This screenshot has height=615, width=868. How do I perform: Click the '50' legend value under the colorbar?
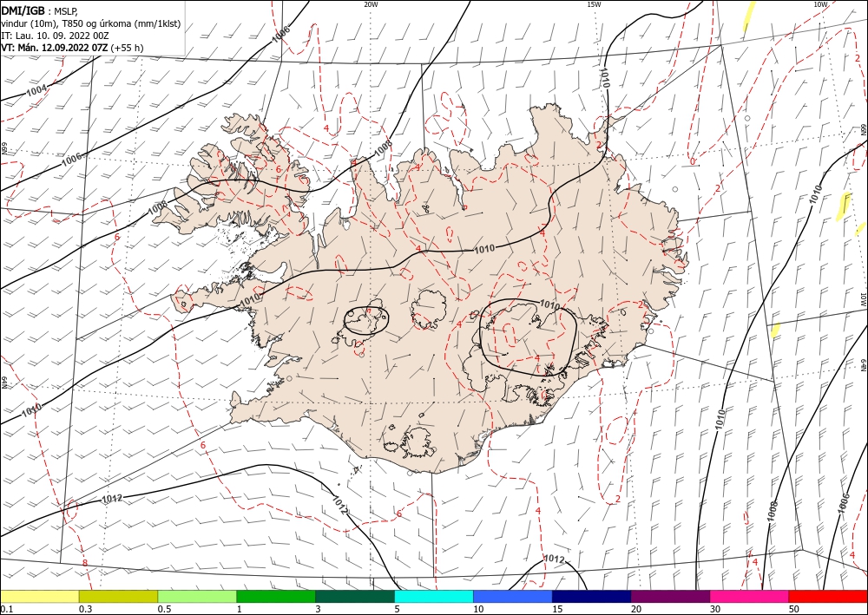point(794,609)
